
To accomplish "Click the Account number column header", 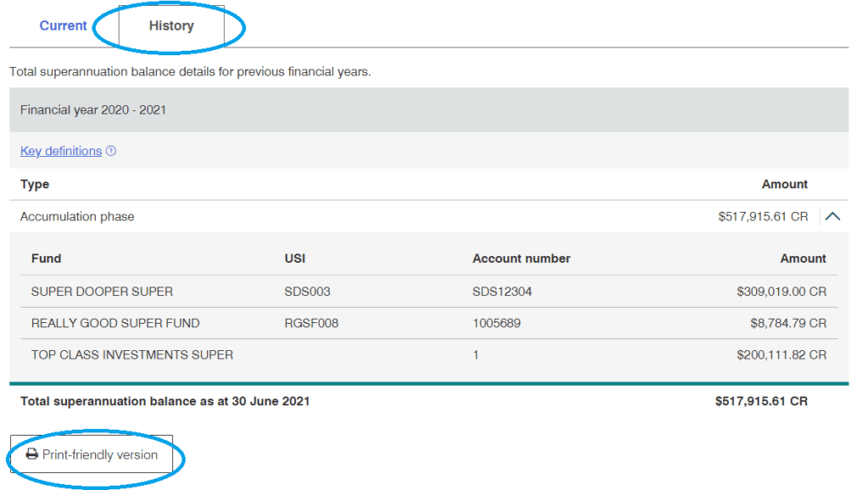I will coord(521,259).
